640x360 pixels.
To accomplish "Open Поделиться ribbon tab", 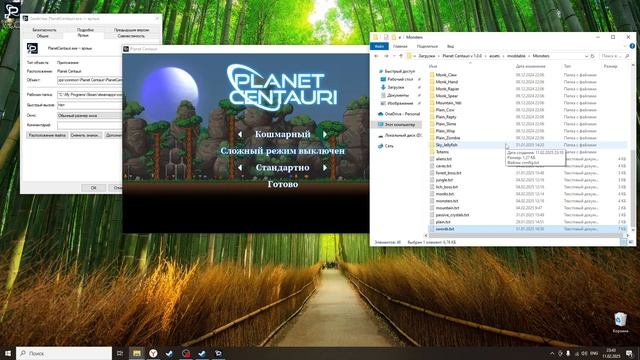I will click(427, 47).
